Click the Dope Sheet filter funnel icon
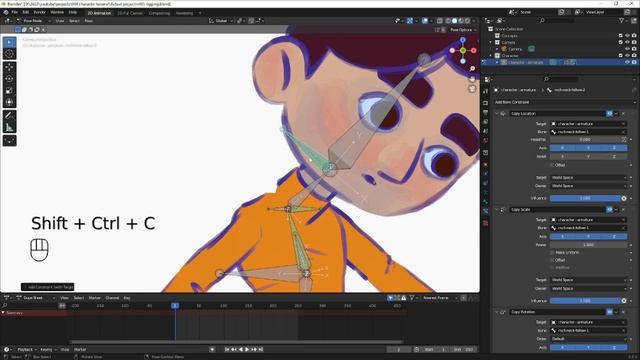Viewport: 640px width, 360px height. (x=411, y=298)
